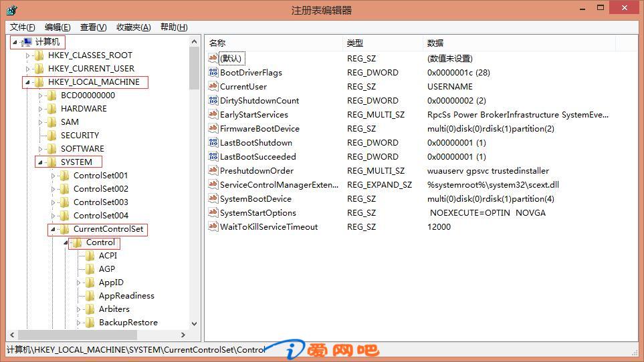Select the ControlSet002 key
This screenshot has width=644, height=362.
click(100, 189)
